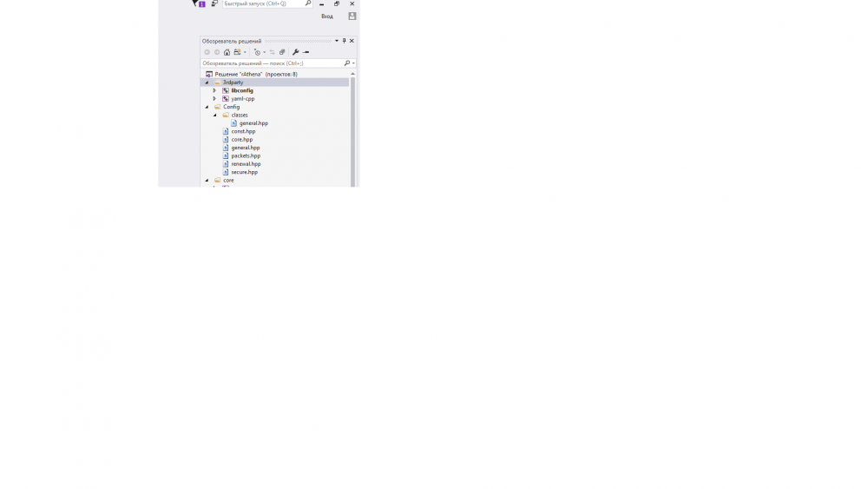Image resolution: width=868 pixels, height=489 pixels.
Task: Click the notifications flag icon
Action: point(196,3)
